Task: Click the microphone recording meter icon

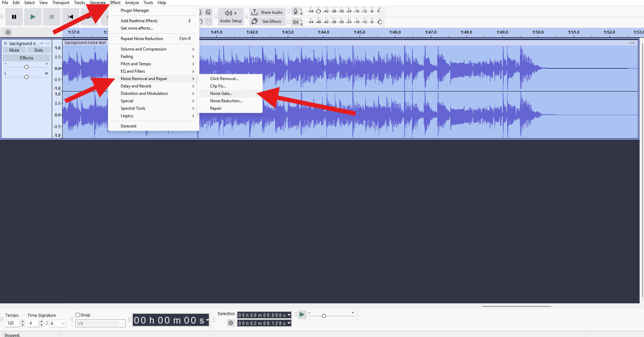Action: pos(295,11)
